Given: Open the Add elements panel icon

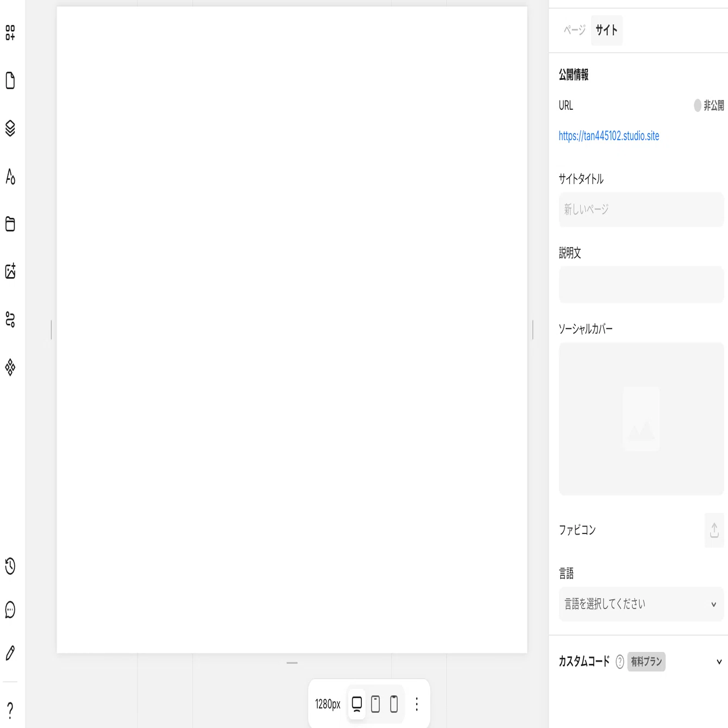Looking at the screenshot, I should coord(10,33).
